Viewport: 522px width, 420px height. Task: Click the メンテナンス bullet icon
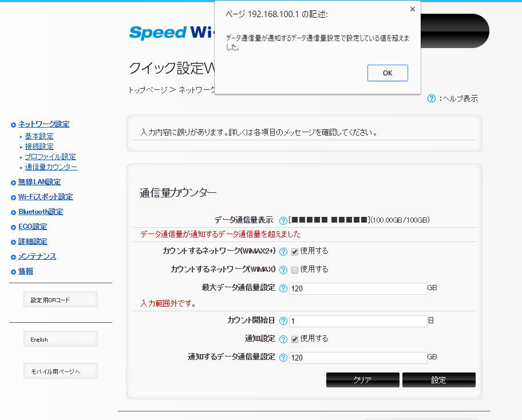point(13,257)
